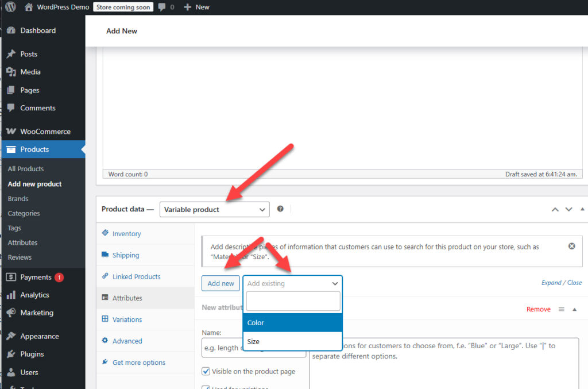
Task: Click the Expand link
Action: click(551, 283)
